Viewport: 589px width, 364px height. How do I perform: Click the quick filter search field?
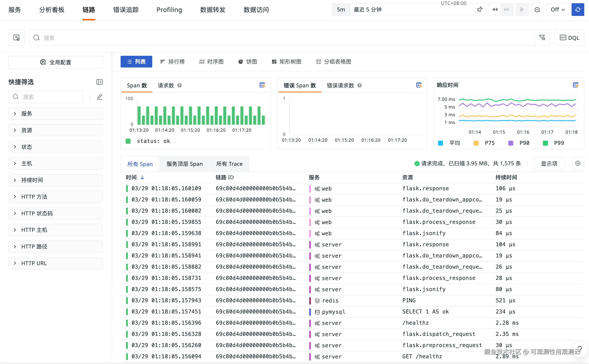click(46, 97)
